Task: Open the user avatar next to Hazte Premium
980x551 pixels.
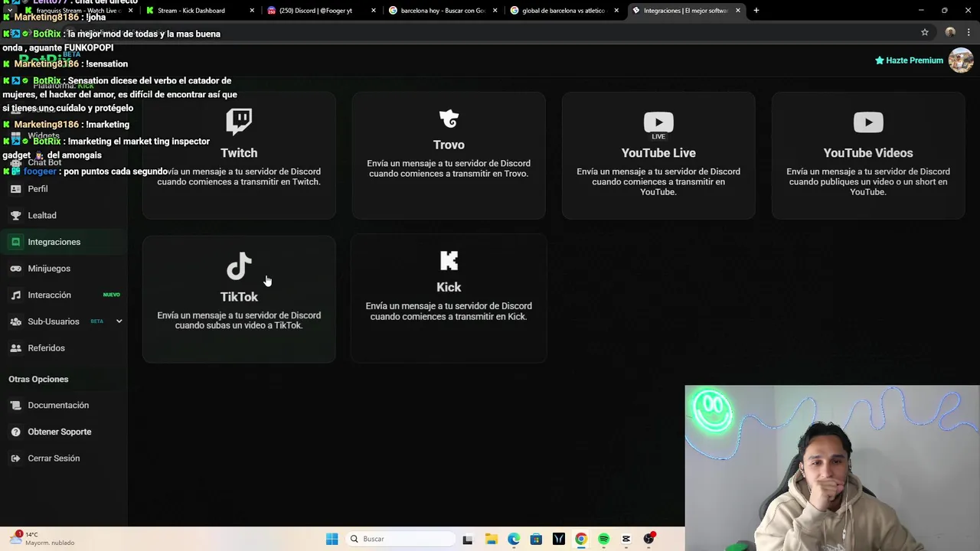Action: pyautogui.click(x=961, y=60)
